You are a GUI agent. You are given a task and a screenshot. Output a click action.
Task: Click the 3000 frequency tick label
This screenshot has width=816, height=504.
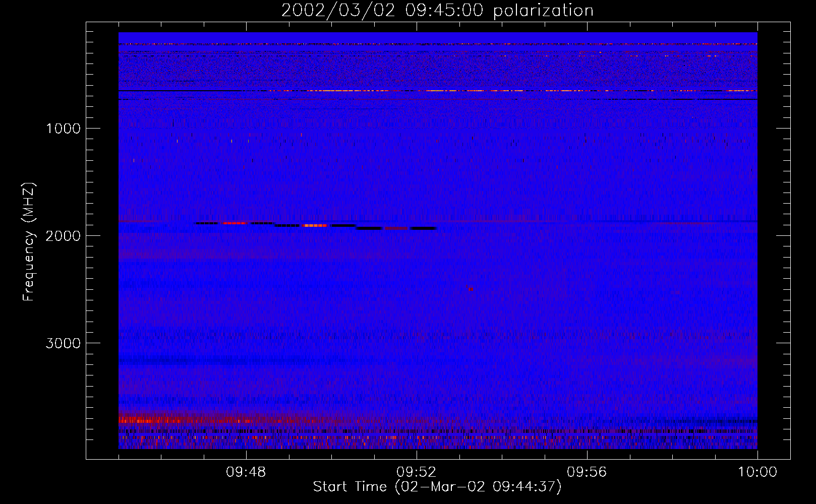63,343
